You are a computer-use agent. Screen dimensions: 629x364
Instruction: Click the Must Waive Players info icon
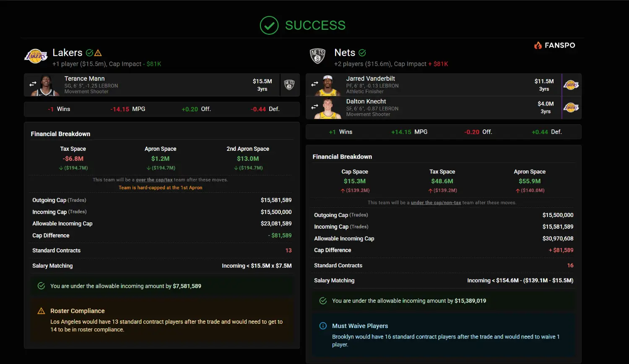(x=323, y=326)
